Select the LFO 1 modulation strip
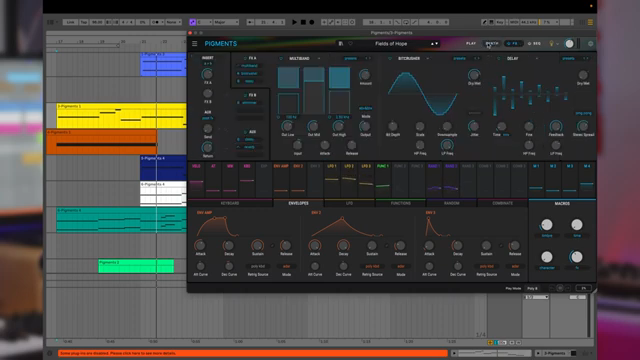640x360 pixels. pyautogui.click(x=332, y=179)
